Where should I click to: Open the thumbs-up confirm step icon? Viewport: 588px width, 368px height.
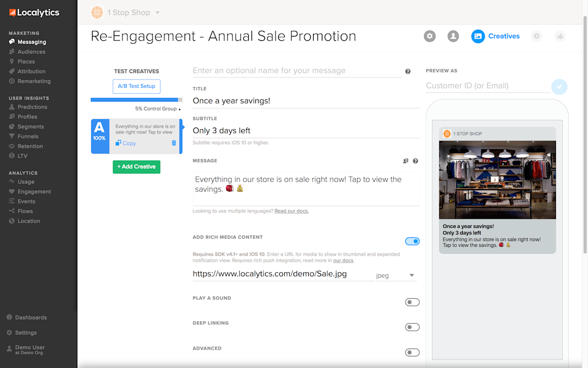tap(560, 36)
